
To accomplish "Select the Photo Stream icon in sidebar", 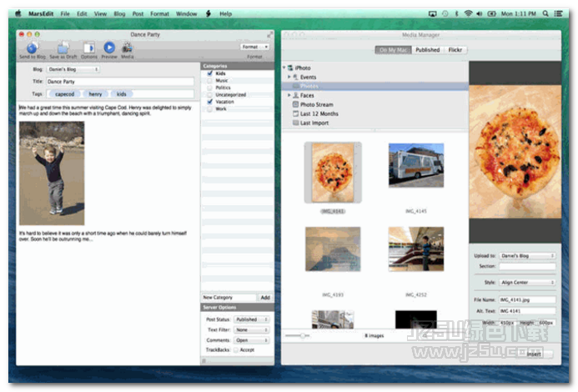I will coord(295,104).
